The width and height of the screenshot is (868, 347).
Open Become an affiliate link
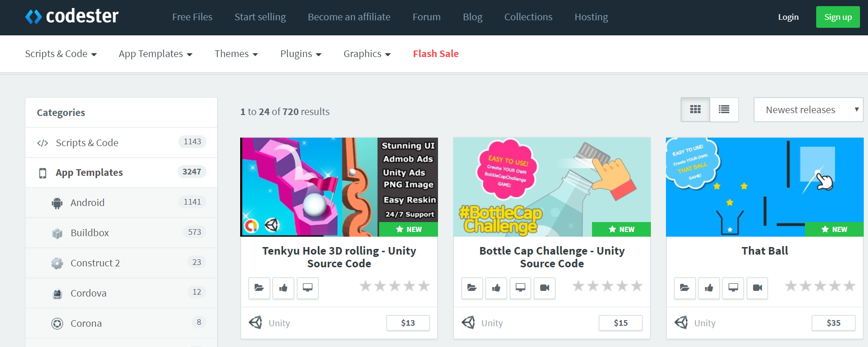pos(349,17)
